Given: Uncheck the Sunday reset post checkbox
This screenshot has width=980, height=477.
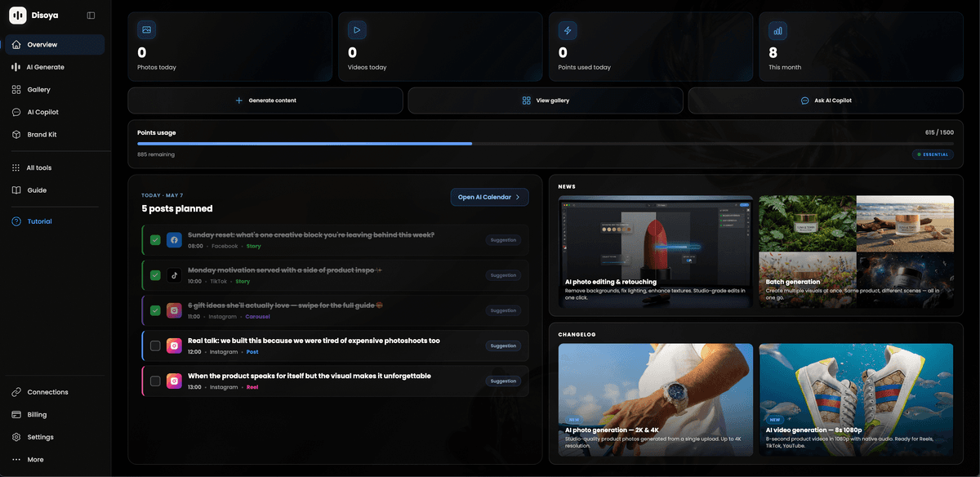Looking at the screenshot, I should 155,240.
